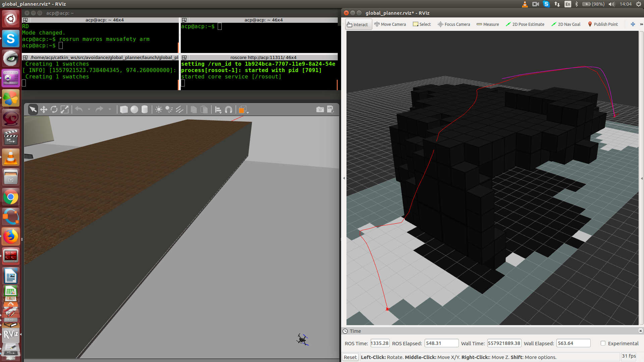Select the Measure tool in RViz
This screenshot has width=644, height=362.
(488, 24)
